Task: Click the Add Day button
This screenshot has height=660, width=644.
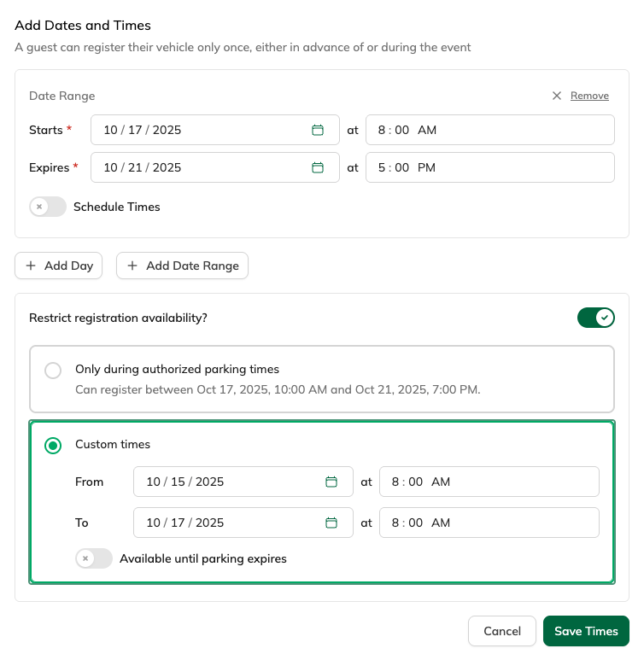Action: coord(59,266)
